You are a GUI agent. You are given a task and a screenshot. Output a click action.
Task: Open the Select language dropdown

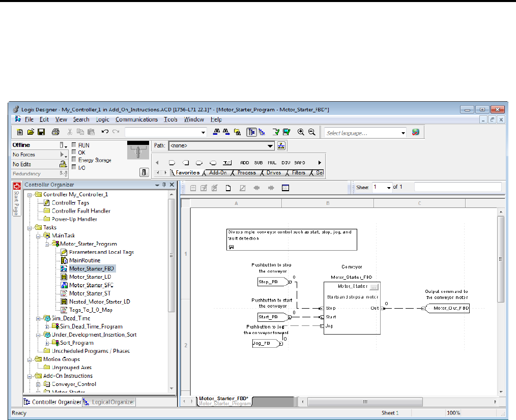pos(403,133)
